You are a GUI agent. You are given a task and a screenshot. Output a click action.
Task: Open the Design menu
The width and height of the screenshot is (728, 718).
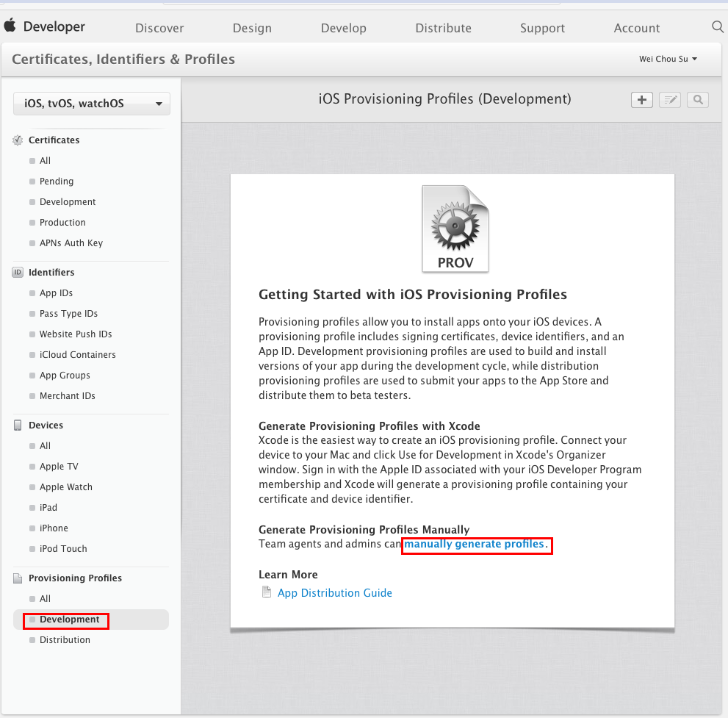[252, 29]
